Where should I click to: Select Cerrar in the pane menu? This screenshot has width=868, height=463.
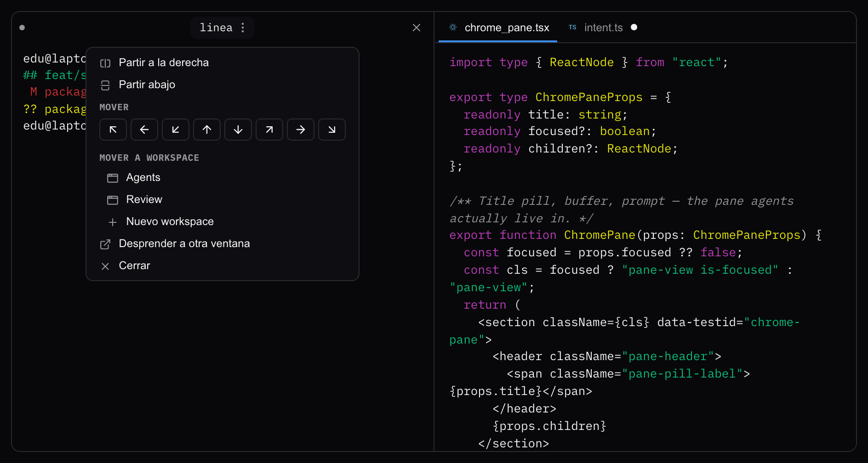pos(223,265)
